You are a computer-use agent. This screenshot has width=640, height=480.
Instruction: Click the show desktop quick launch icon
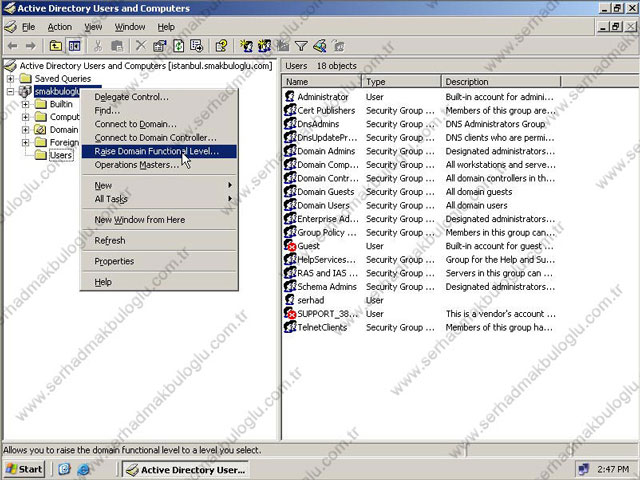(x=64, y=469)
